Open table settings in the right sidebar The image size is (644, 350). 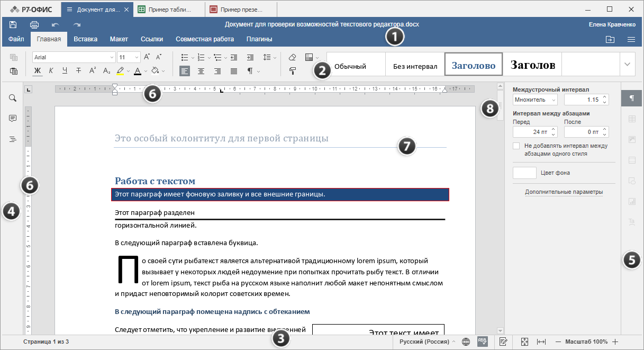tap(632, 119)
